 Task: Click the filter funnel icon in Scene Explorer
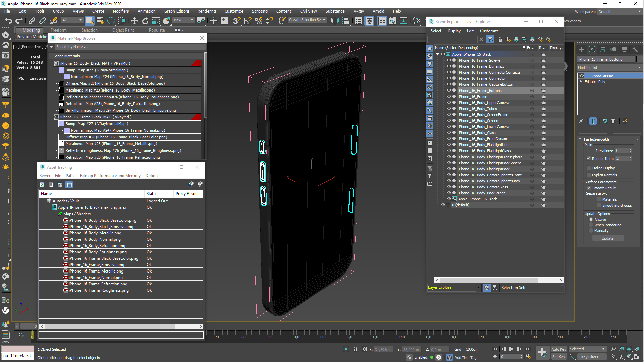click(490, 39)
